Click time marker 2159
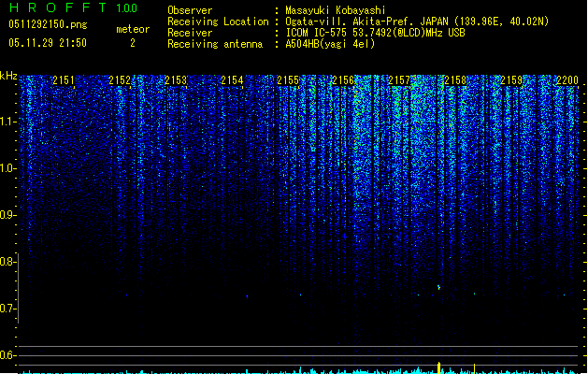Screen dimensions: 588x374 [511, 80]
